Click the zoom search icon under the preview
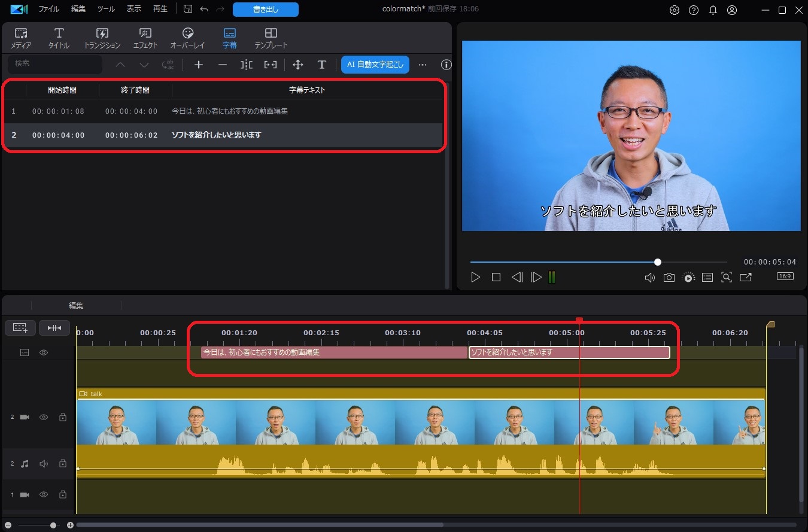 coord(727,277)
